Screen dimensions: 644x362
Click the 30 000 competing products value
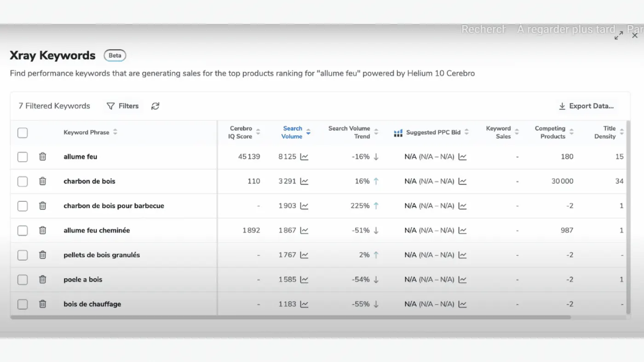(562, 181)
